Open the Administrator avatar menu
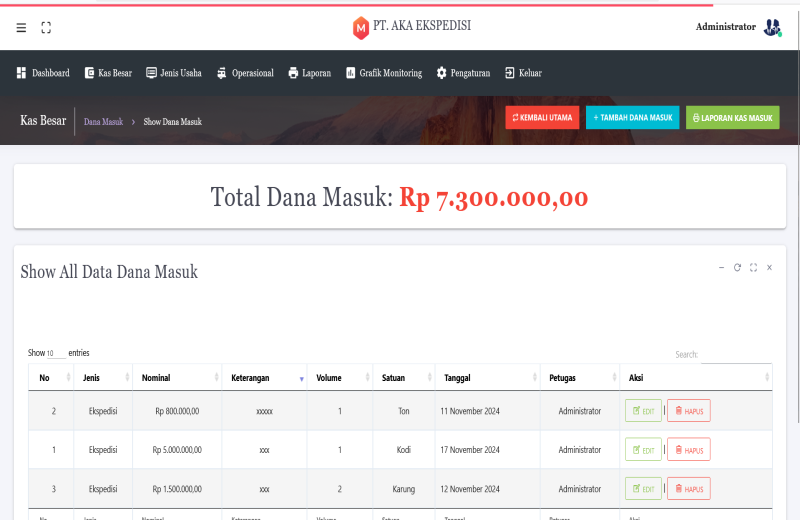Viewport: 800px width, 520px height. click(x=771, y=27)
